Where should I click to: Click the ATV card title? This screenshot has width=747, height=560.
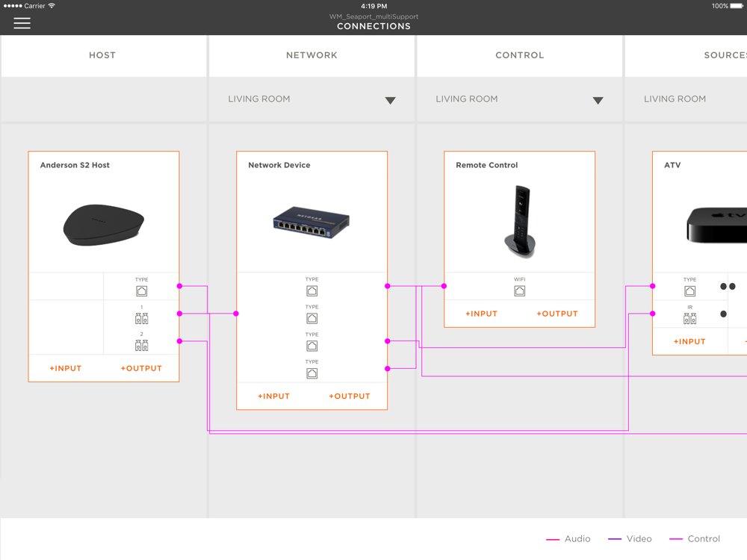[672, 165]
